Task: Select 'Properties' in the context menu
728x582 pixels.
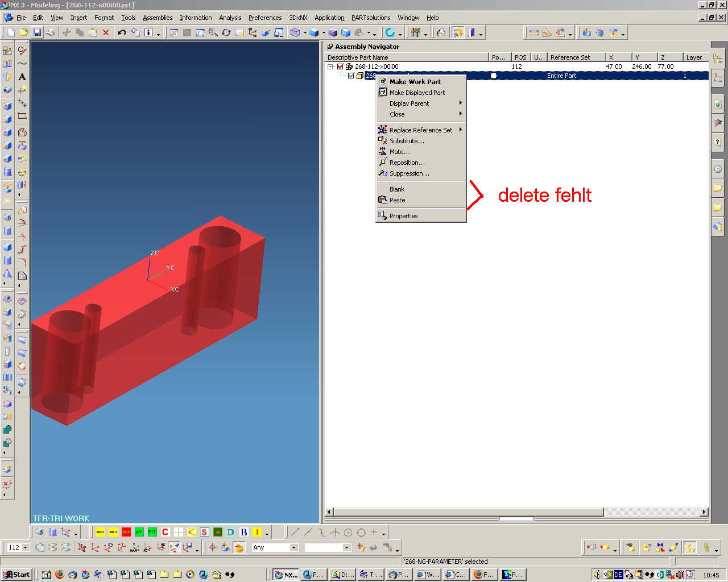Action: point(421,216)
